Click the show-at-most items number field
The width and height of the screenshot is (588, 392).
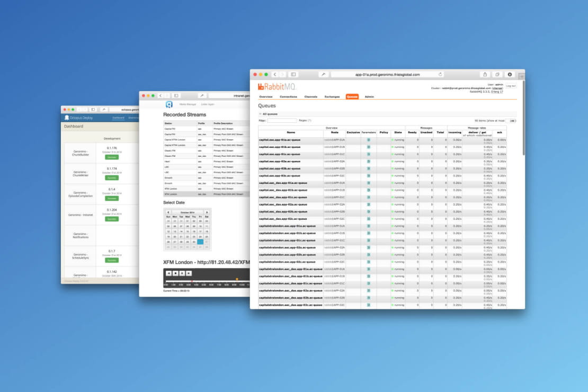(x=511, y=121)
